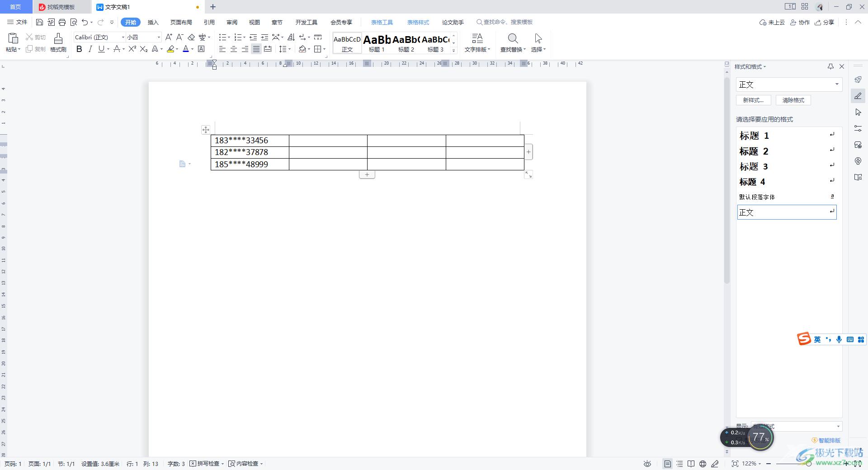Align text left
Viewport: 868px width, 470px height.
(x=222, y=49)
